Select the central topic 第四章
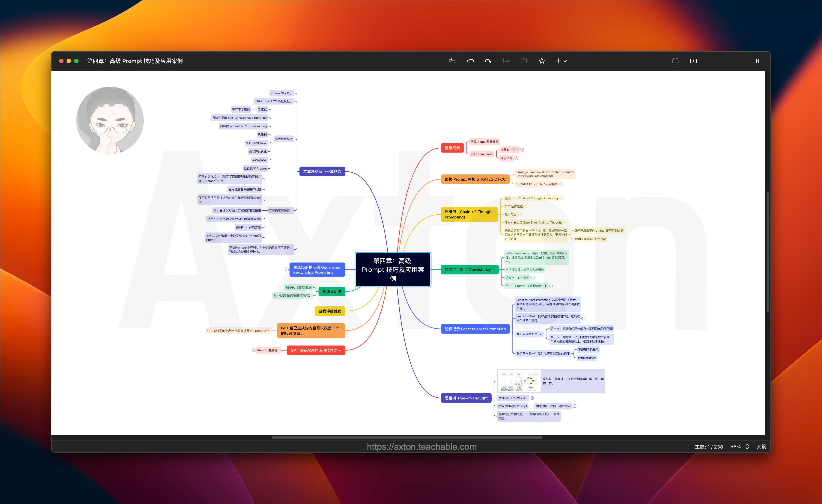Image resolution: width=822 pixels, height=504 pixels. coord(393,269)
